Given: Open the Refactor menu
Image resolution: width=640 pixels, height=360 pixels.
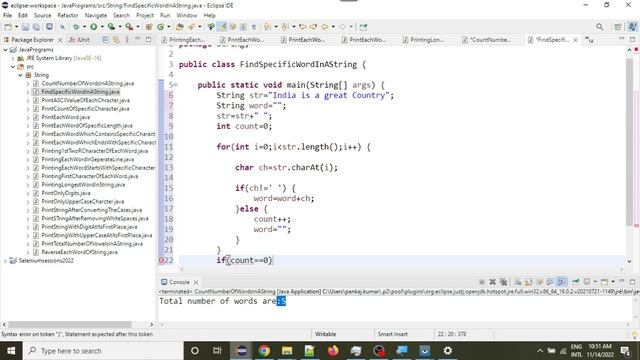Looking at the screenshot, I should point(68,16).
